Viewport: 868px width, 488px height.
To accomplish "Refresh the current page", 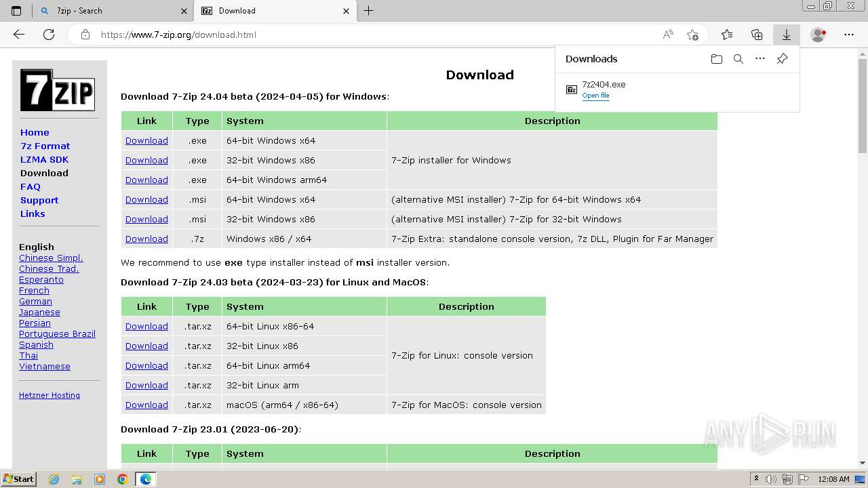I will 49,35.
